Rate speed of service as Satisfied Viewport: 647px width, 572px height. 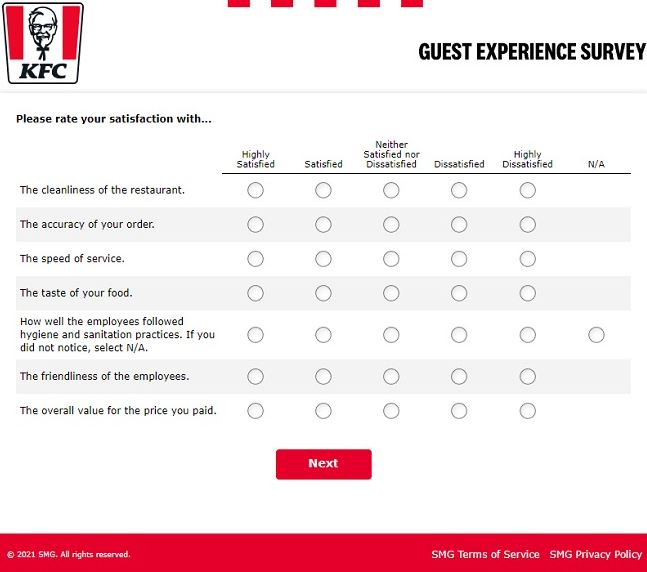[x=323, y=259]
